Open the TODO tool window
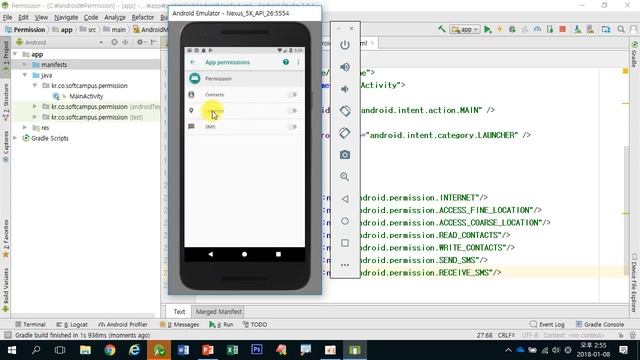 [x=255, y=324]
